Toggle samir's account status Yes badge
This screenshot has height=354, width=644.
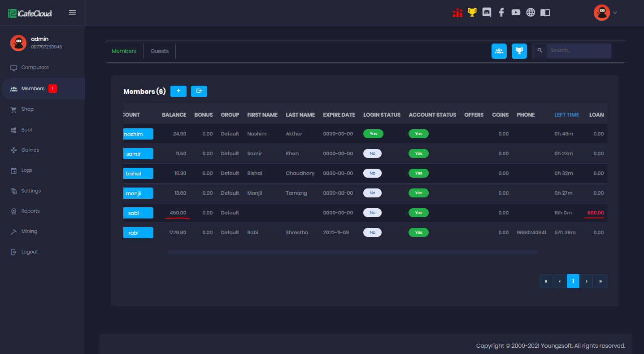coord(418,153)
